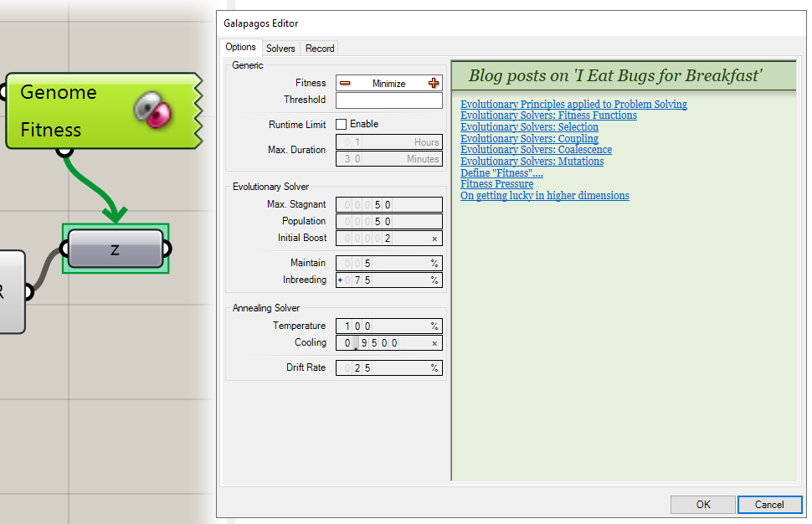Click the red minus Minimize fitness icon

(x=345, y=83)
